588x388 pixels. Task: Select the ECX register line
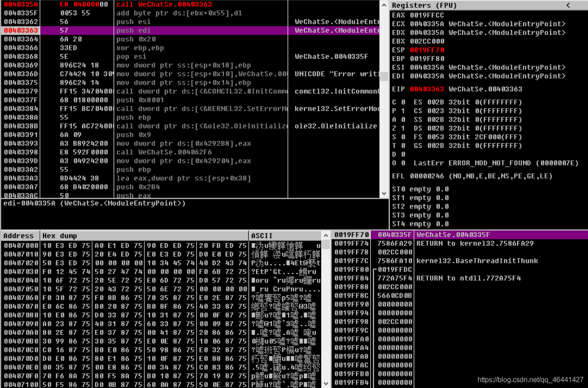point(479,24)
